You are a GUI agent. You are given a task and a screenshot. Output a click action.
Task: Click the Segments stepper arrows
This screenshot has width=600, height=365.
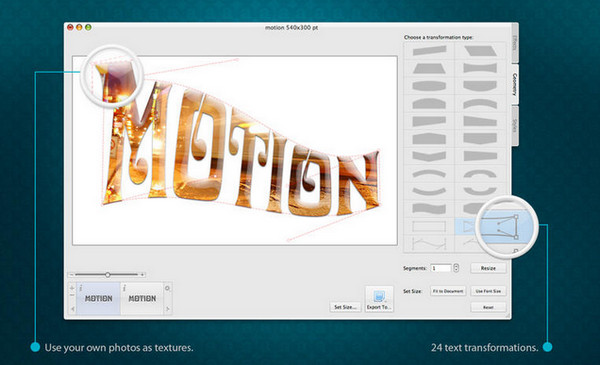pyautogui.click(x=456, y=268)
